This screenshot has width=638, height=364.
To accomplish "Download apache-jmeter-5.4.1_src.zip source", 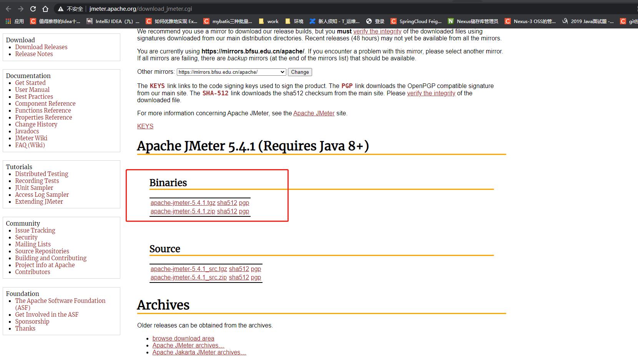I will (x=189, y=277).
